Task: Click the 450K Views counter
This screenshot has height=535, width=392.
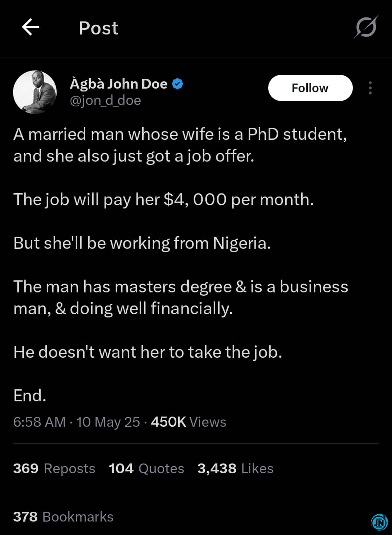Action: (x=188, y=422)
